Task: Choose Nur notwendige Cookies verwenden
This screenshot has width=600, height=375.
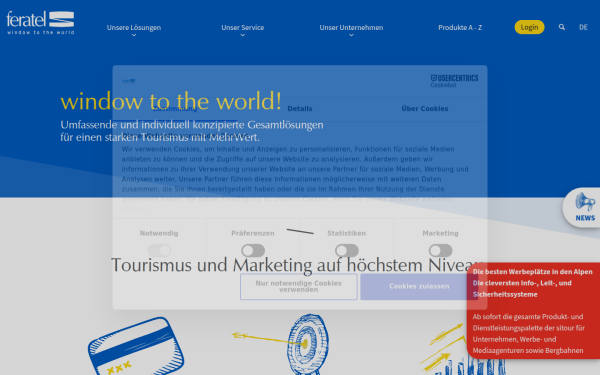Action: [x=298, y=286]
